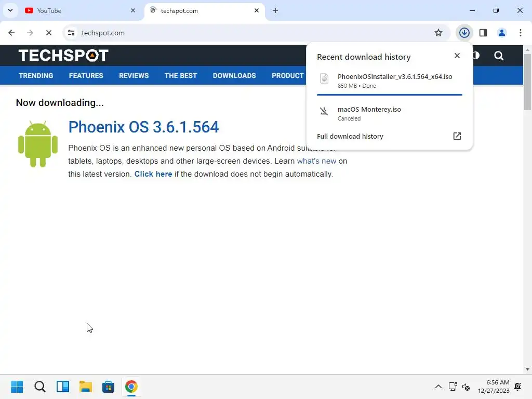
Task: Open the taskbar clock and date
Action: tap(494, 387)
